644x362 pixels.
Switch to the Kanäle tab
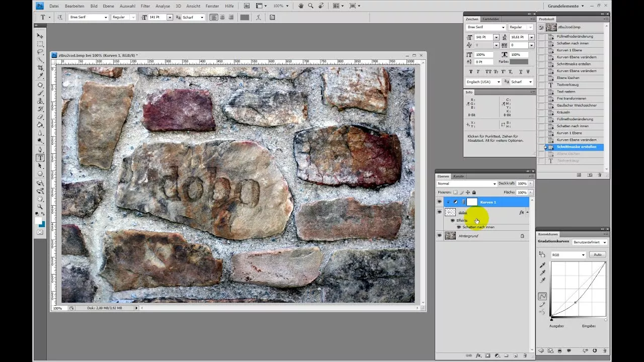pyautogui.click(x=458, y=176)
